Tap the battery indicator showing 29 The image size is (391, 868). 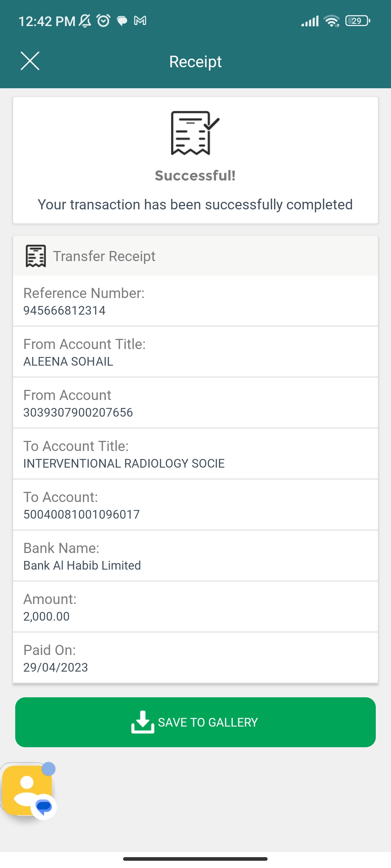pos(357,21)
